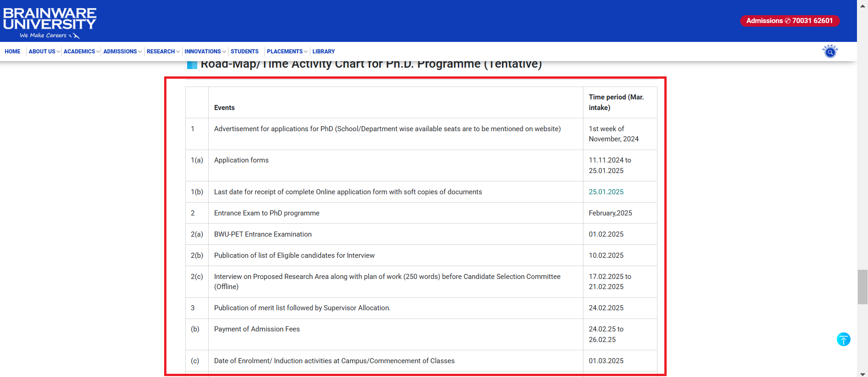868x377 pixels.
Task: Open the search icon in navbar
Action: pyautogui.click(x=830, y=52)
